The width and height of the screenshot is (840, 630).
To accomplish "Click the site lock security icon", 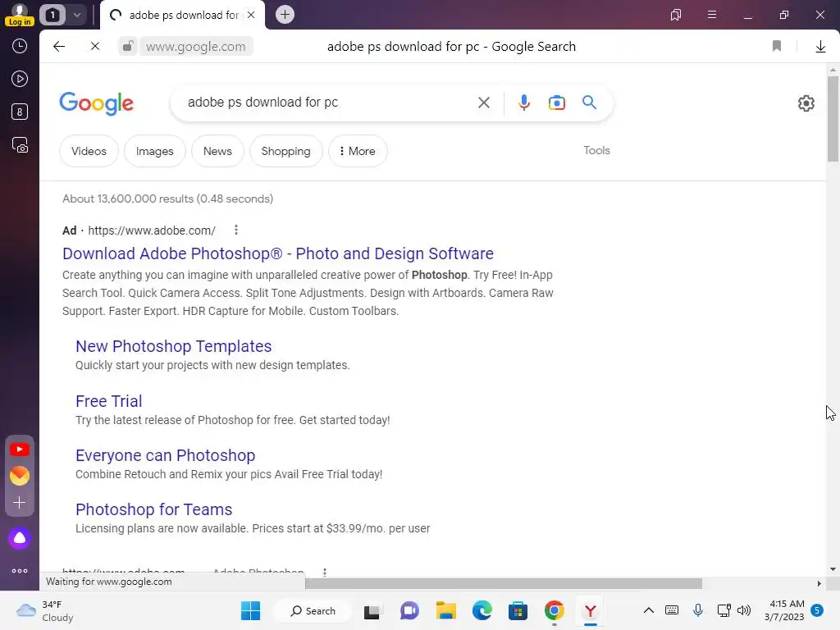I will click(127, 47).
